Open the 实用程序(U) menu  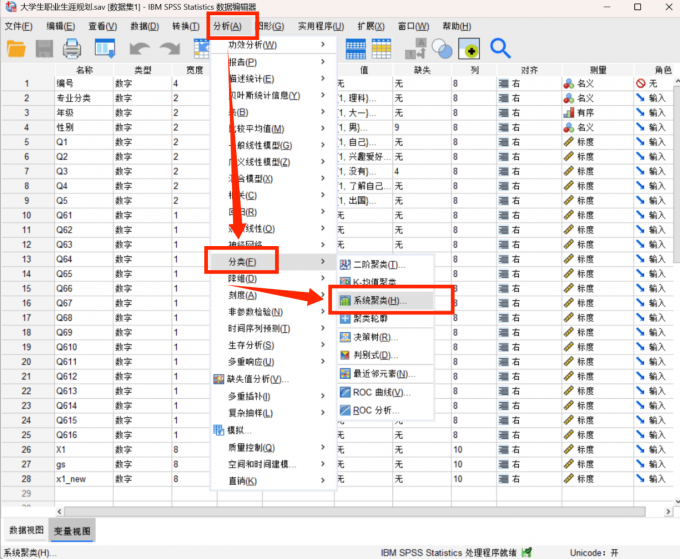coord(320,26)
